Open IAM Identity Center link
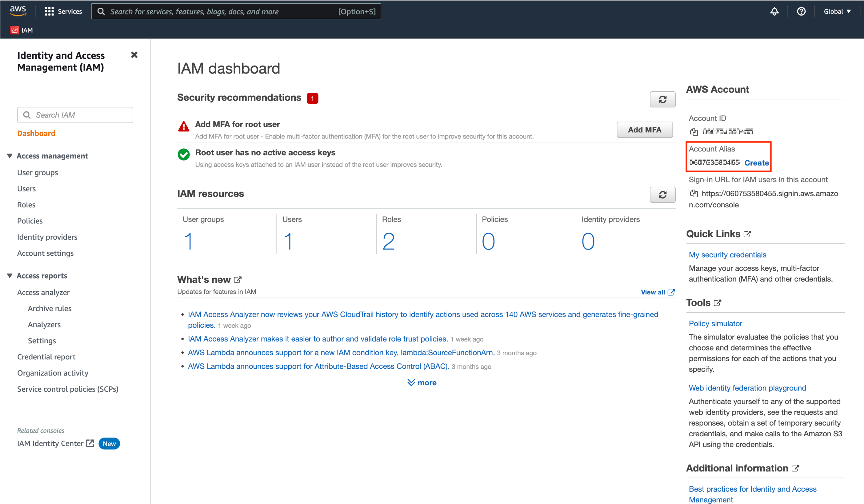This screenshot has width=864, height=504. (55, 444)
